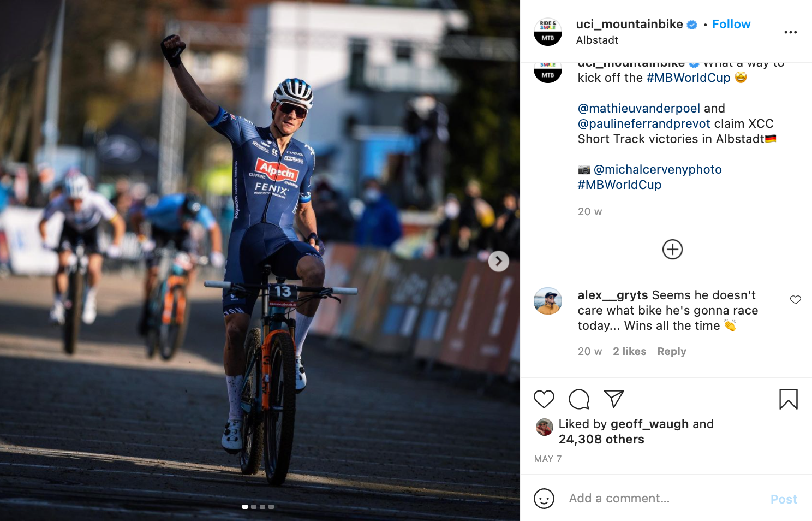This screenshot has width=812, height=521.
Task: Like alex__gryts comment with small heart
Action: [796, 299]
